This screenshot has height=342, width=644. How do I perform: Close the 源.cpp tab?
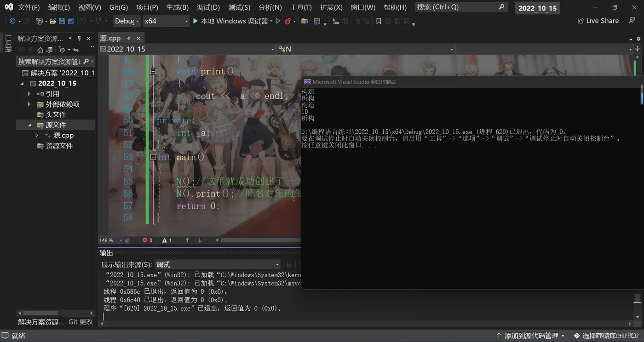click(138, 39)
